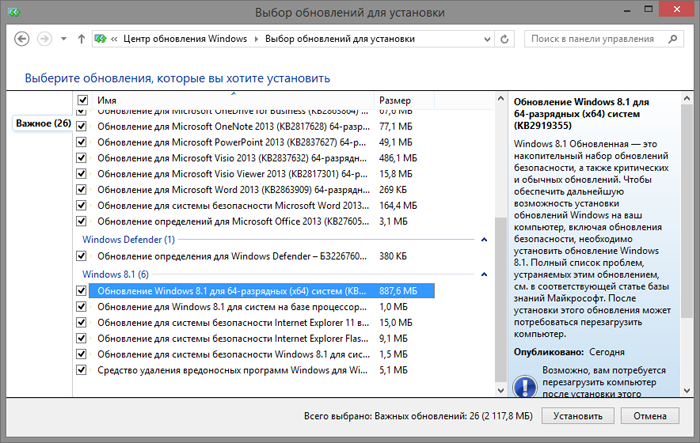Click the Windows Defender (1) group header
The image size is (700, 443).
point(129,240)
